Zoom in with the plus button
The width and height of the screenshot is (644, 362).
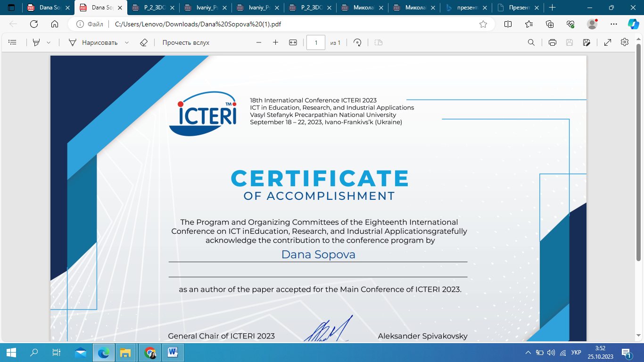[275, 42]
